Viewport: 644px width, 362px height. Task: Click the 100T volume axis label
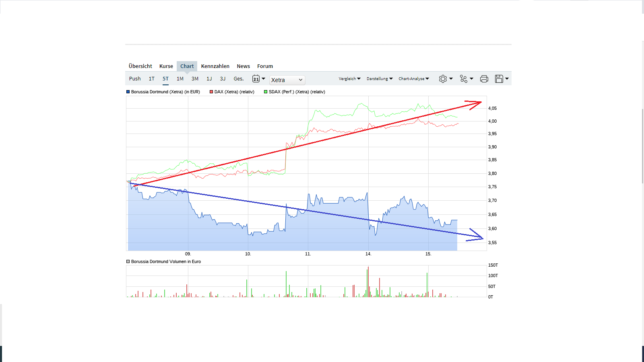click(493, 276)
